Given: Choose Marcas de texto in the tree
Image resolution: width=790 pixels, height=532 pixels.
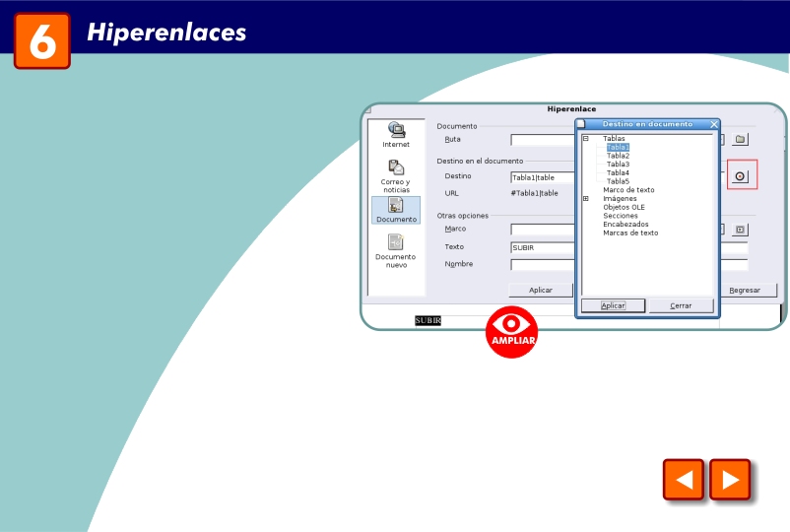Looking at the screenshot, I should (630, 233).
